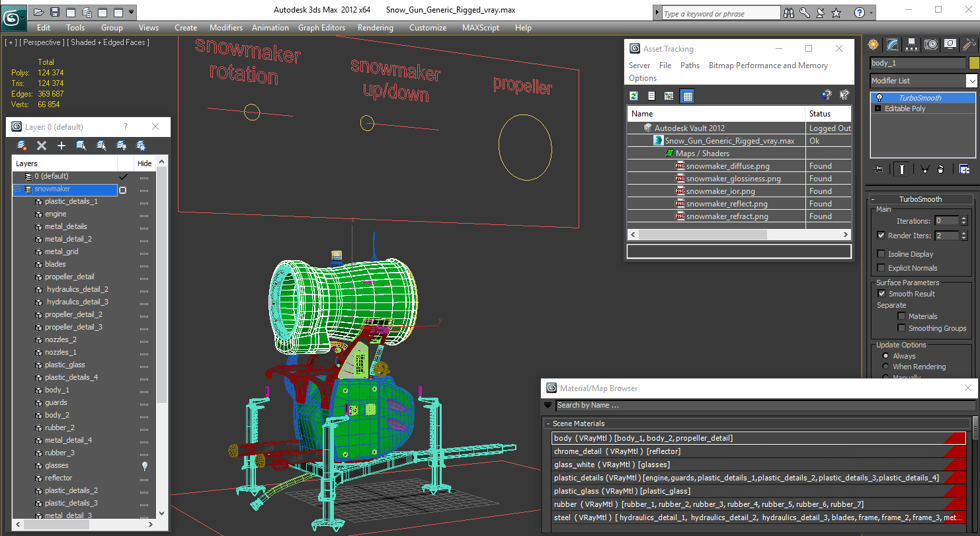Click the Name column header in Asset Tracking
The height and width of the screenshot is (536, 980).
[715, 114]
